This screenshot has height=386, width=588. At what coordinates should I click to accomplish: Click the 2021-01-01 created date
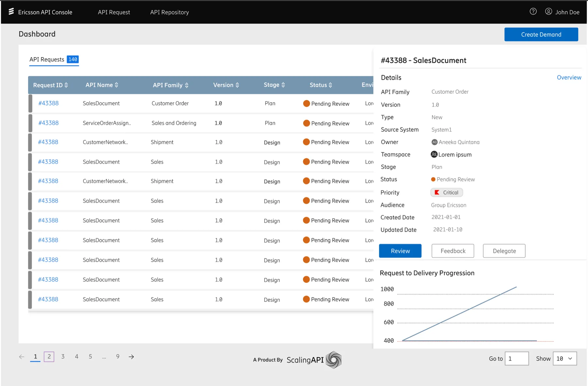[x=446, y=217]
